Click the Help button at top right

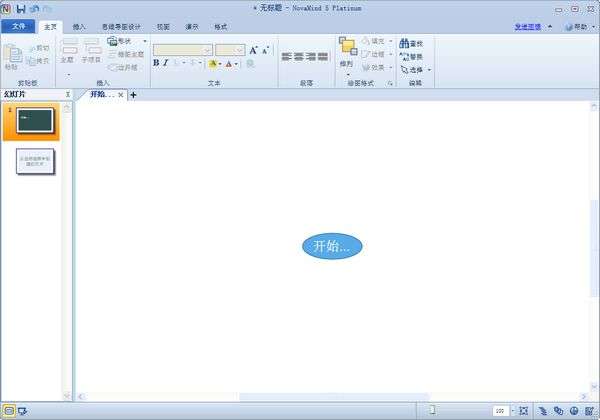click(576, 27)
